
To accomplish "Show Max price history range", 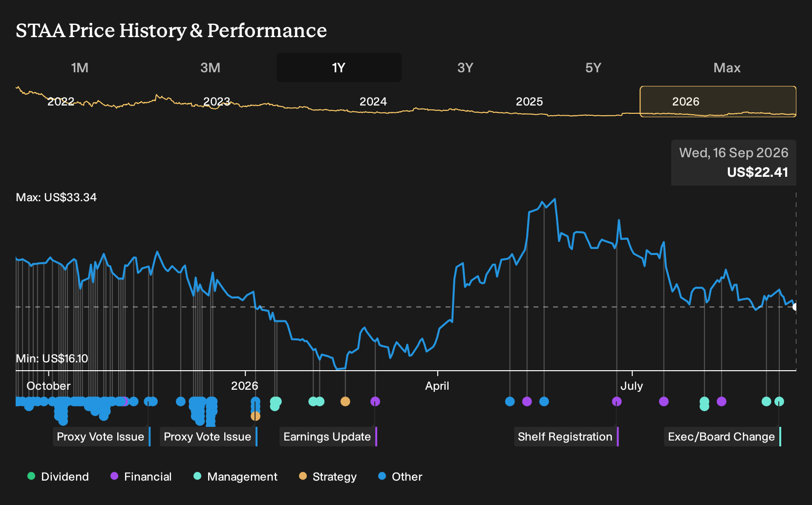I will 727,67.
